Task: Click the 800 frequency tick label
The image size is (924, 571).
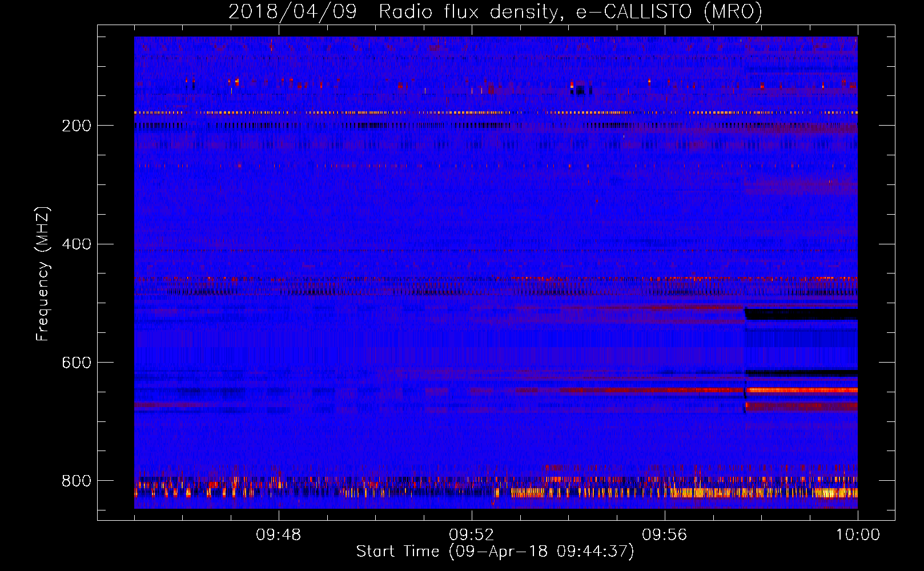Action: [x=77, y=481]
